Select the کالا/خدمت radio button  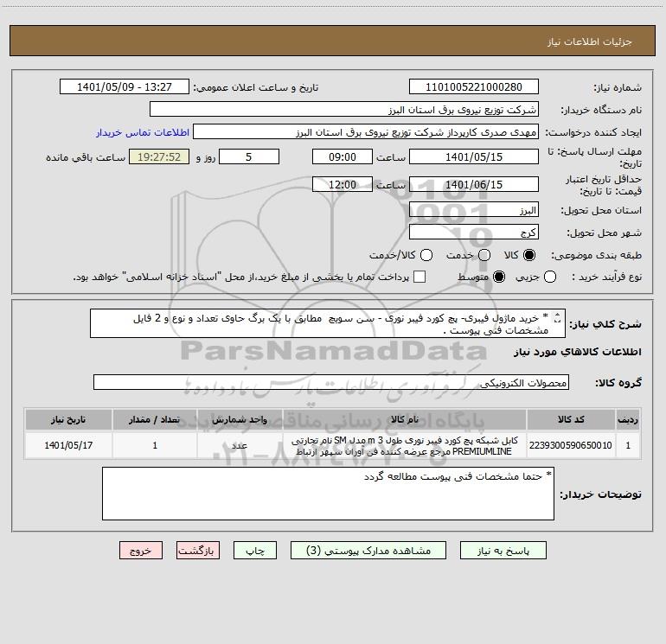(x=426, y=255)
